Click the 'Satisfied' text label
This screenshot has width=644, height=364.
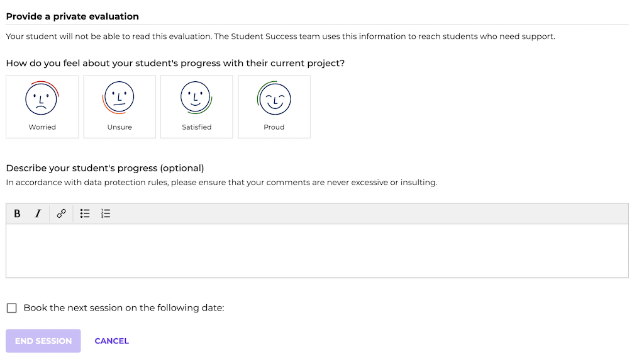[197, 127]
